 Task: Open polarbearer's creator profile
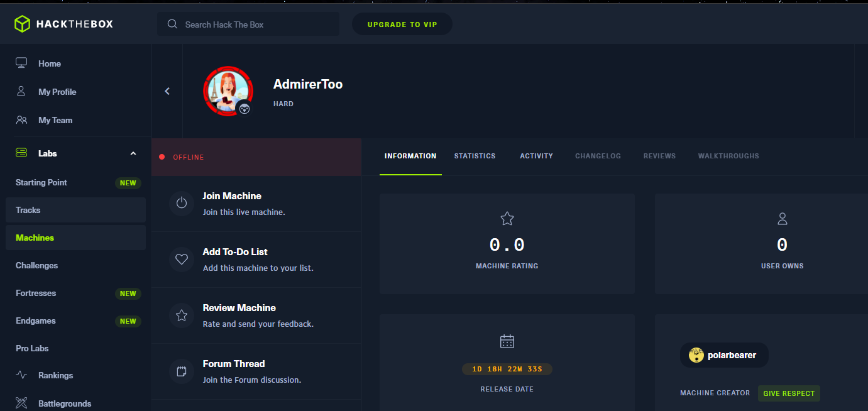coord(724,355)
